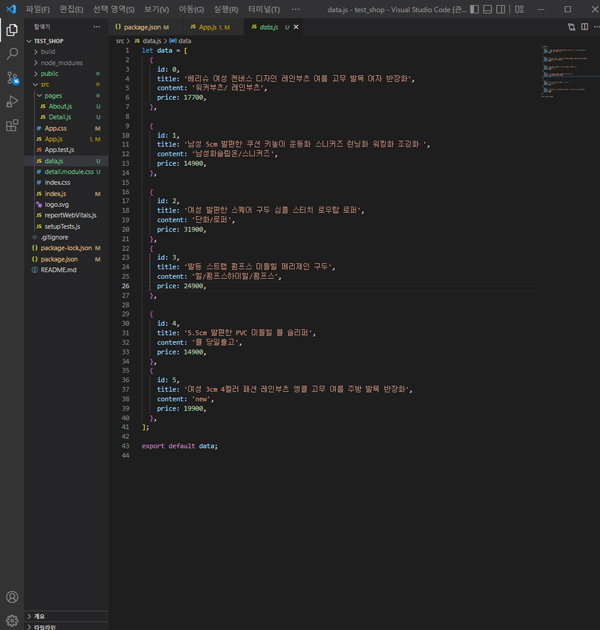Open logo.svg in the explorer
This screenshot has width=600, height=630.
66,205
